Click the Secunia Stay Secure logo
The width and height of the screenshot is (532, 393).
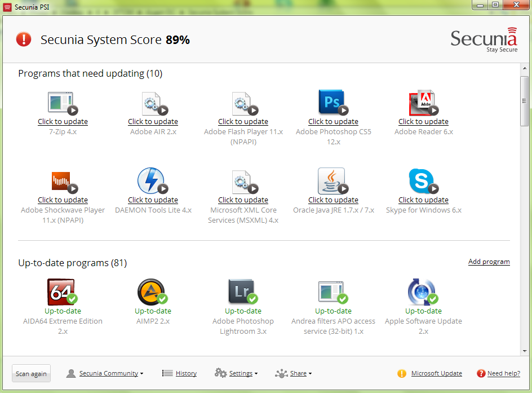484,39
